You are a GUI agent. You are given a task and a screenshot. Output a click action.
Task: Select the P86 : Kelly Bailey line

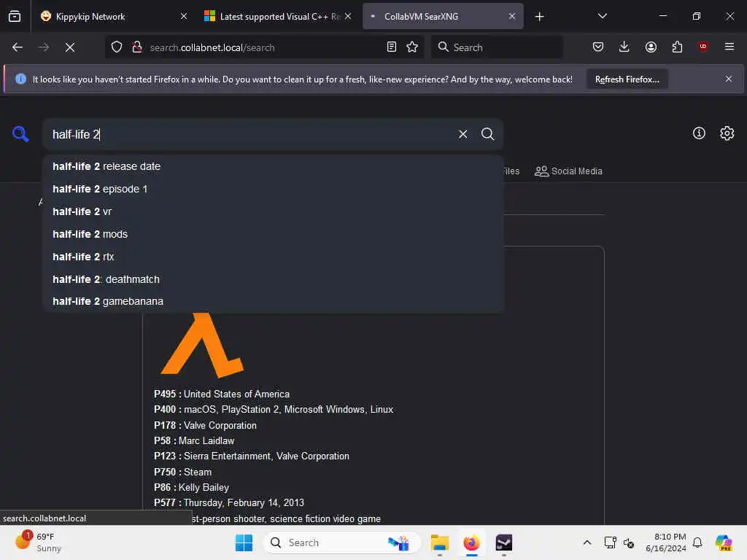(x=192, y=487)
